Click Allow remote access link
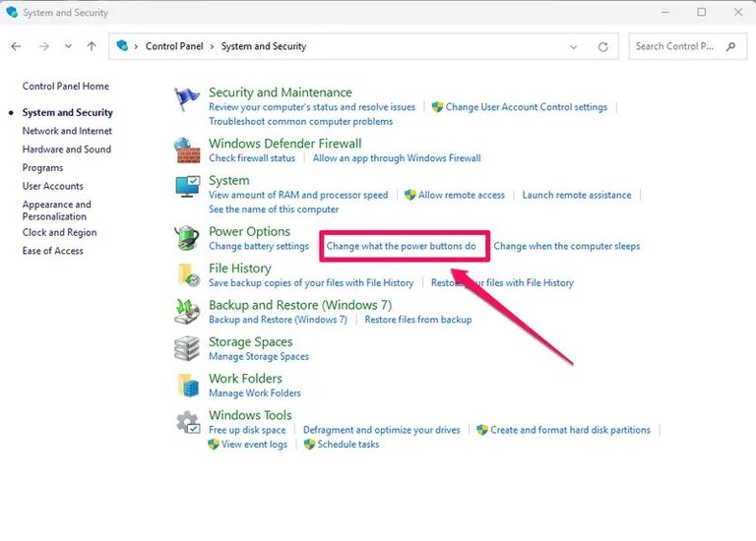 coord(461,195)
